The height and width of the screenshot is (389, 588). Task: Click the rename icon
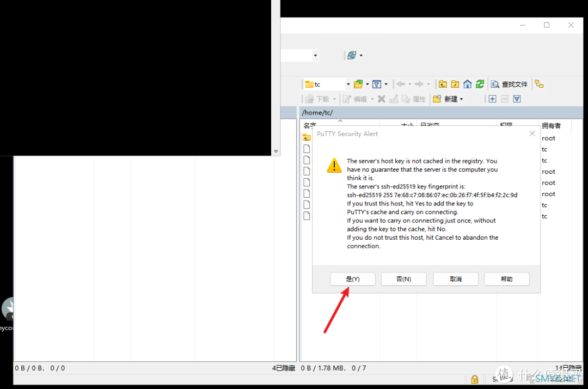pyautogui.click(x=394, y=99)
